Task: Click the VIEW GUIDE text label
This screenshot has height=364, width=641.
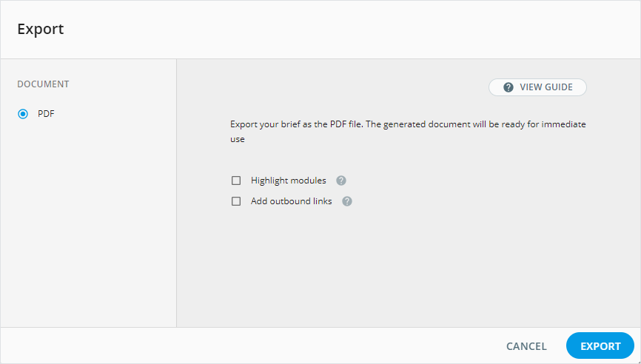Action: click(546, 87)
